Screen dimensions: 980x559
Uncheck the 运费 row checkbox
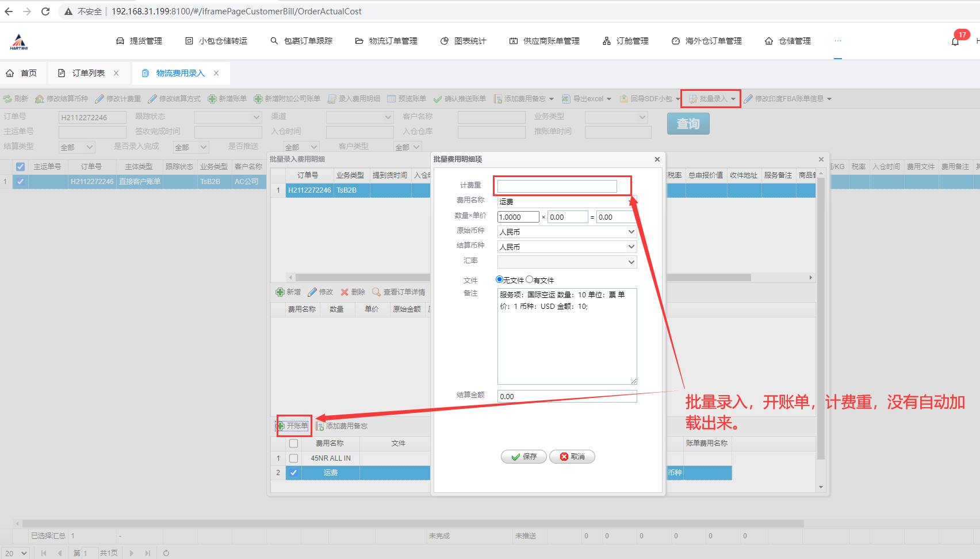click(293, 473)
